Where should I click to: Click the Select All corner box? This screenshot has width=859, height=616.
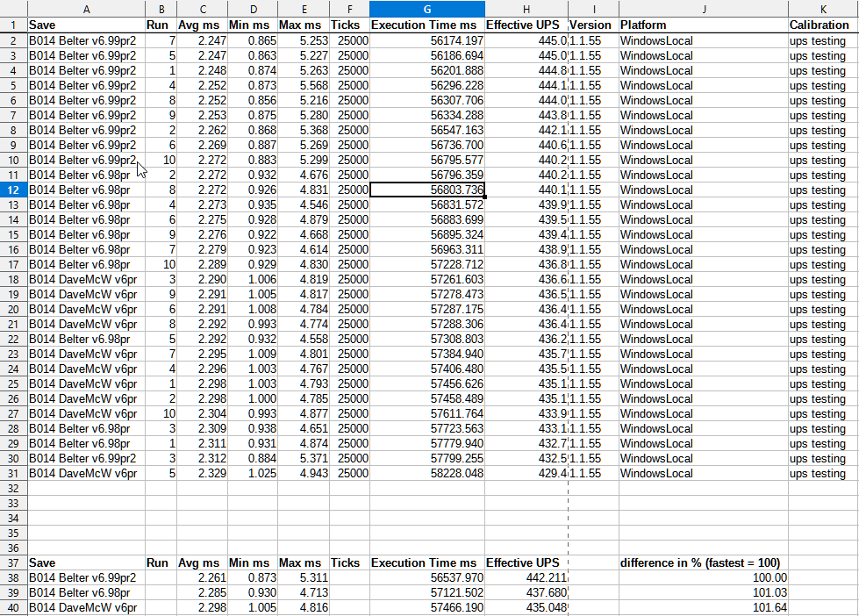tap(13, 8)
